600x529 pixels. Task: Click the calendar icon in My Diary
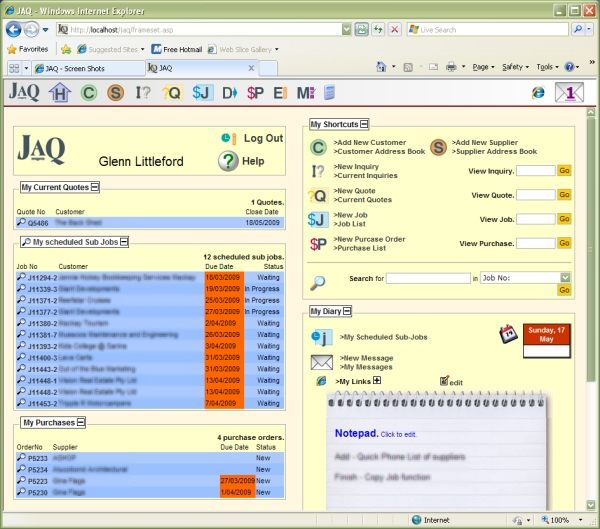coord(509,334)
